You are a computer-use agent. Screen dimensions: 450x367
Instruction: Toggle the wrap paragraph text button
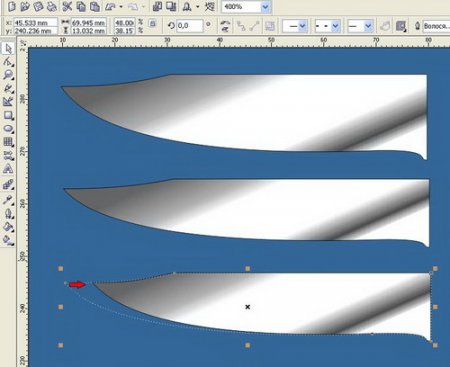[x=401, y=26]
